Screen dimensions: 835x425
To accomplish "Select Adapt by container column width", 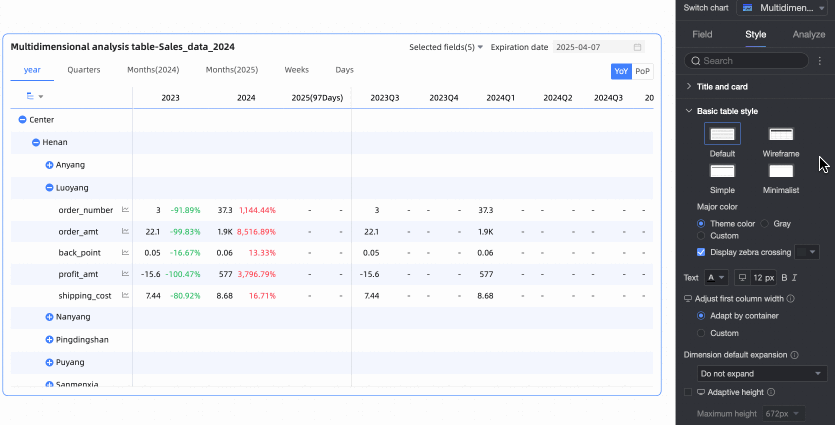I will tap(701, 316).
